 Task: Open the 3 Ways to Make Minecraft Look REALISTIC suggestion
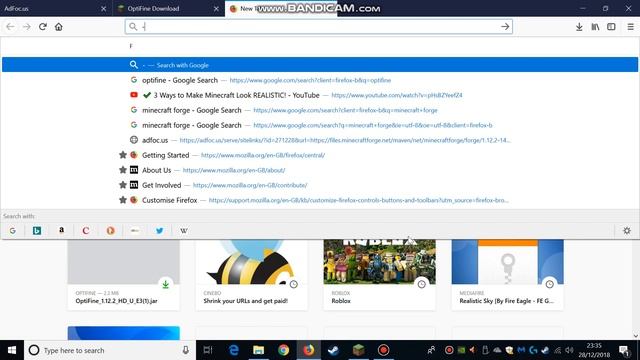(x=320, y=95)
